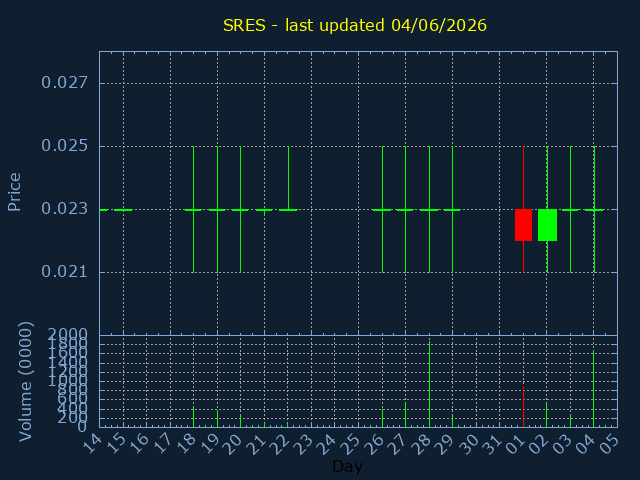Click the 0.023 price axis label
This screenshot has width=640, height=480.
(64, 209)
